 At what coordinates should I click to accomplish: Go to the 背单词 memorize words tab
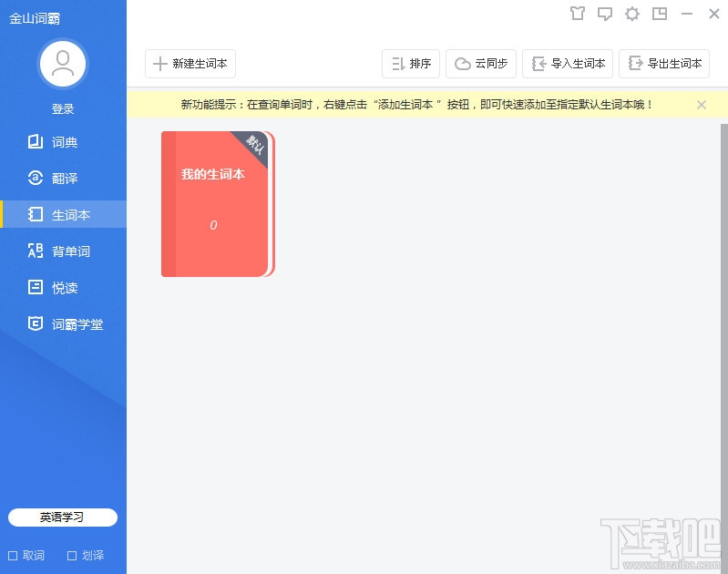(x=63, y=251)
